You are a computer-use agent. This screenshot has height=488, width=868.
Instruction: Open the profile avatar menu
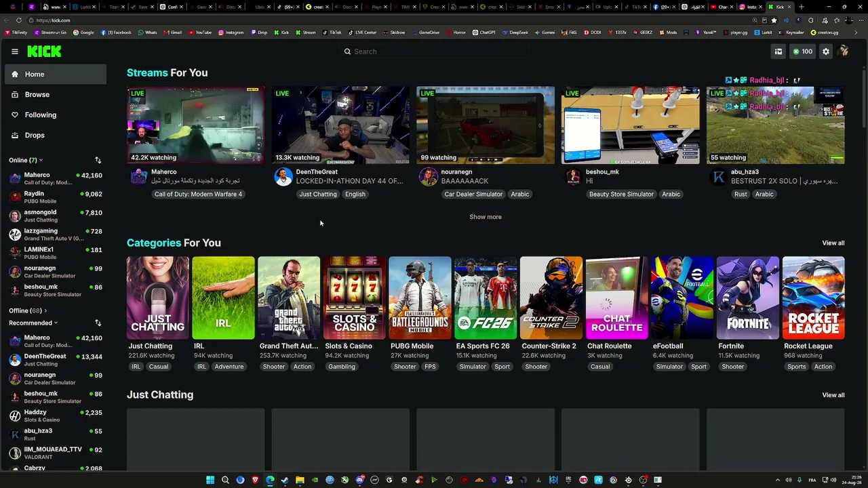(x=844, y=52)
